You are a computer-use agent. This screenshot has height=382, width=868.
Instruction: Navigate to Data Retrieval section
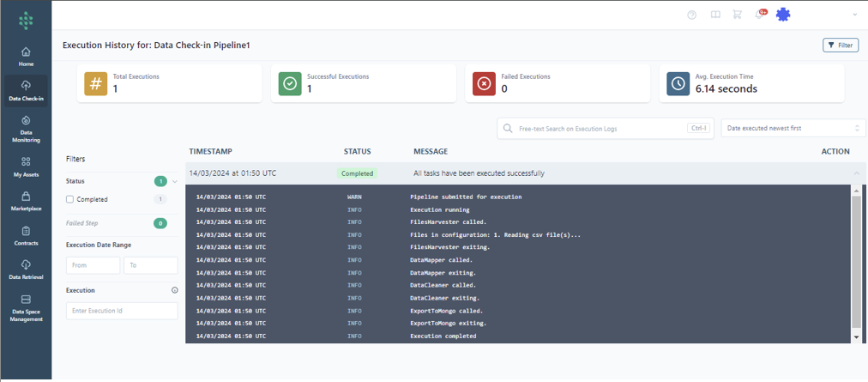tap(26, 270)
